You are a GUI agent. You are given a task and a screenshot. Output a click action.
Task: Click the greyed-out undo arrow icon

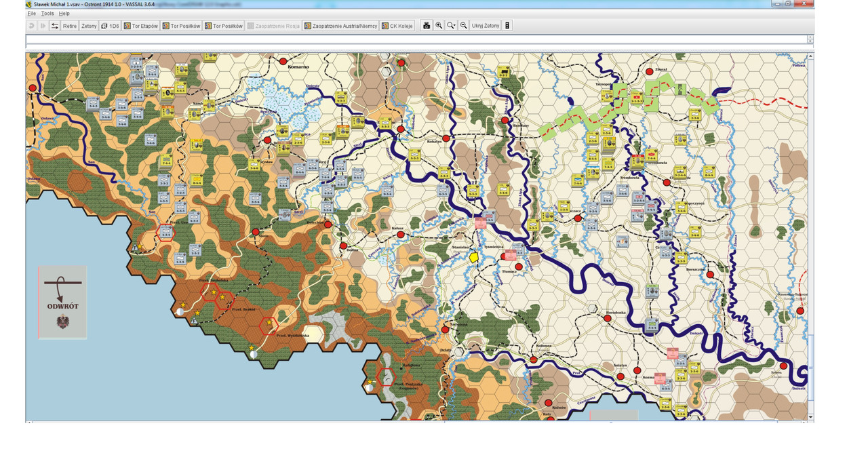pyautogui.click(x=31, y=26)
